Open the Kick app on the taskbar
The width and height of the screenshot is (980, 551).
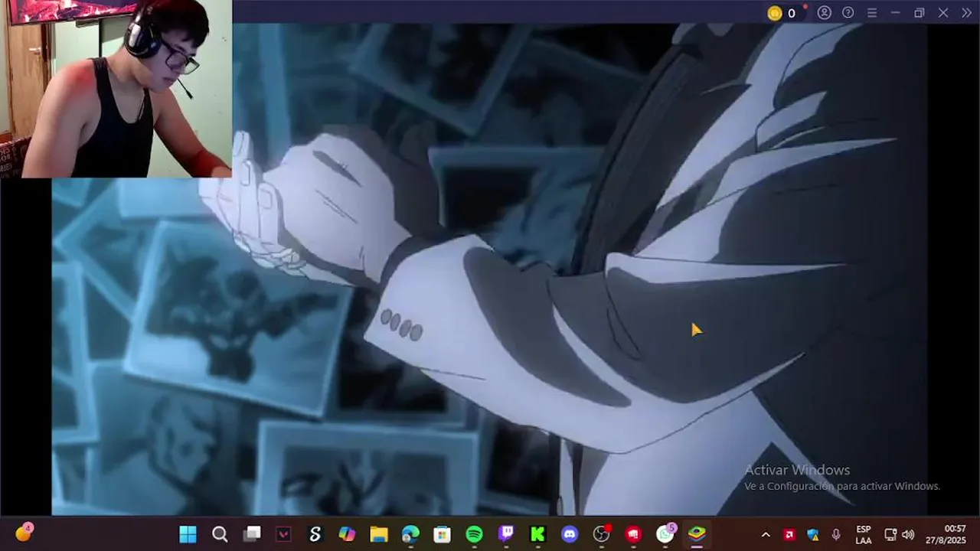pyautogui.click(x=537, y=534)
